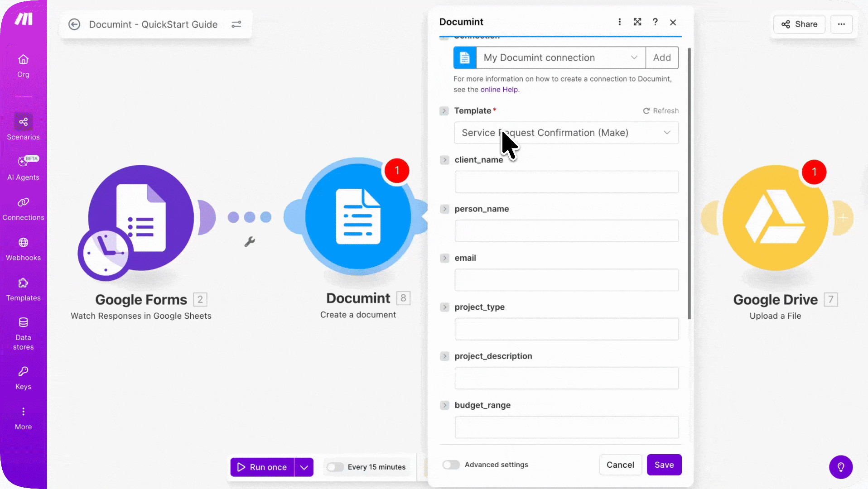The width and height of the screenshot is (868, 489).
Task: Follow the online Help link
Action: (x=499, y=90)
